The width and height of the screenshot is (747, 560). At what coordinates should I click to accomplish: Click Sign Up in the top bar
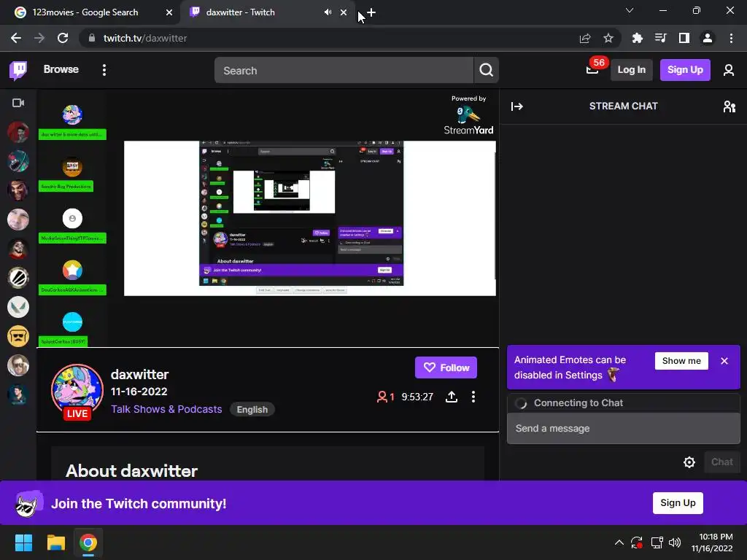(x=685, y=70)
